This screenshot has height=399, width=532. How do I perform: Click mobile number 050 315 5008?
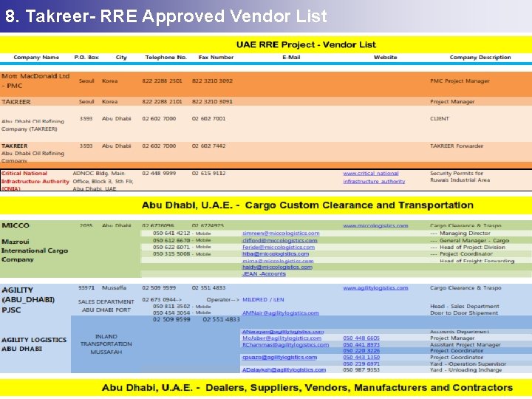pos(171,253)
